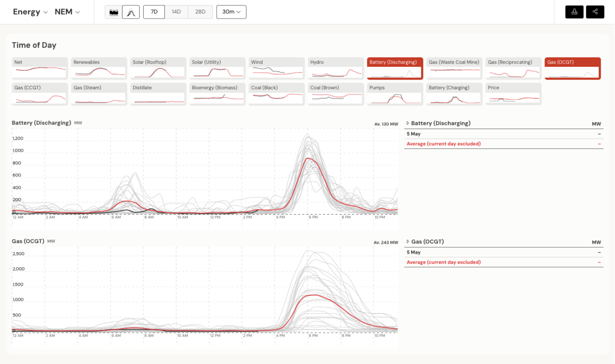
Task: Click the share icon button
Action: (595, 12)
